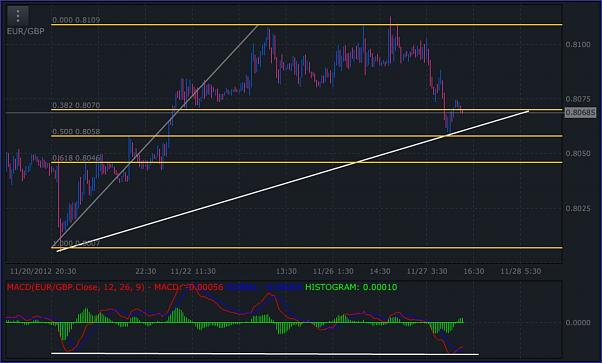Open the three-dot chart options menu
This screenshot has width=602, height=363.
[18, 16]
